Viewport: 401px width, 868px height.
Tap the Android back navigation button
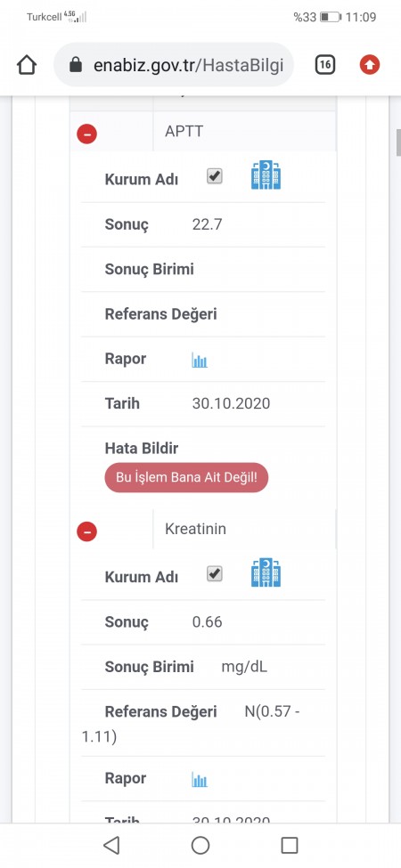pos(111,845)
